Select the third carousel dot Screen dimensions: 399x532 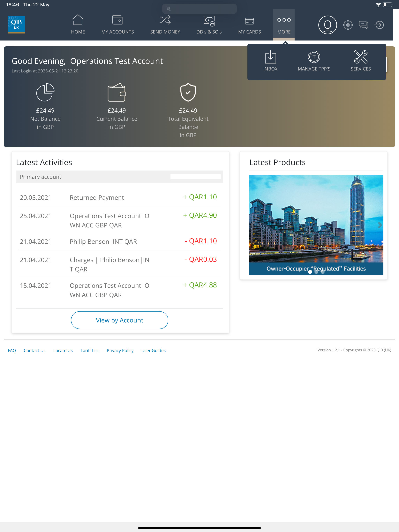click(x=323, y=272)
